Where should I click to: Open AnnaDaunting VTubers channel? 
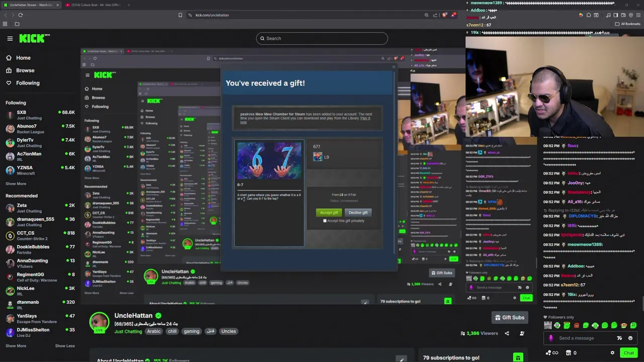click(x=40, y=263)
